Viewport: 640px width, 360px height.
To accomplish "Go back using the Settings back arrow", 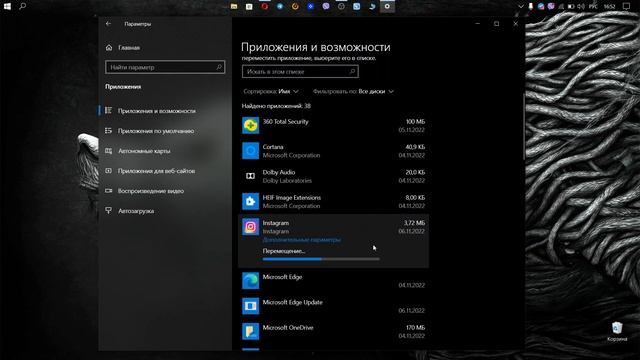I will pyautogui.click(x=108, y=24).
